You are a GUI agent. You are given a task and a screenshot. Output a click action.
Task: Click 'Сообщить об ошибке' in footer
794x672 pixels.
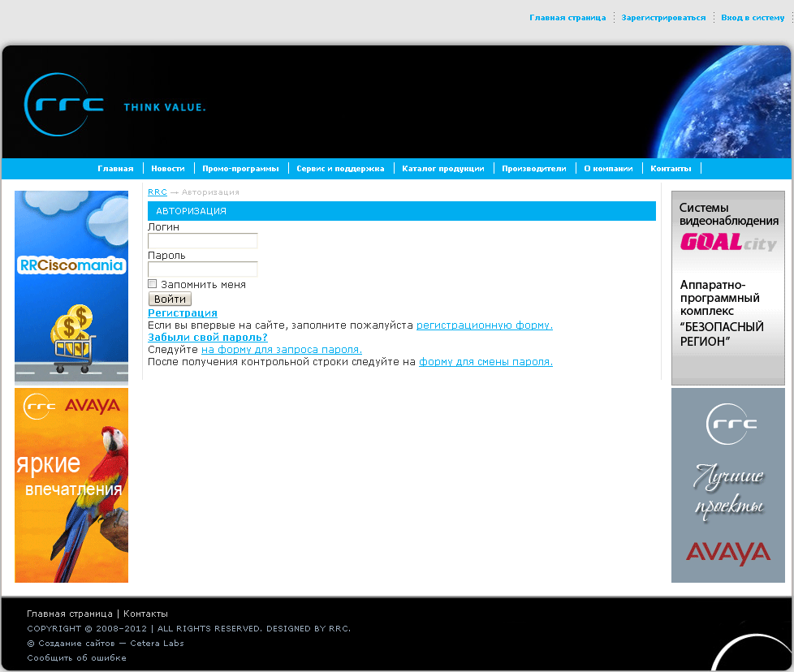pyautogui.click(x=76, y=658)
